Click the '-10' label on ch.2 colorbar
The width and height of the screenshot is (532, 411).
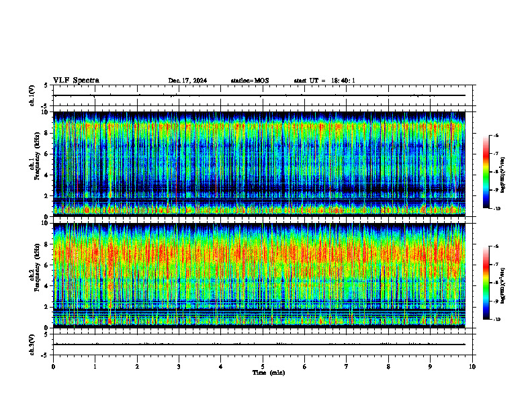496,320
